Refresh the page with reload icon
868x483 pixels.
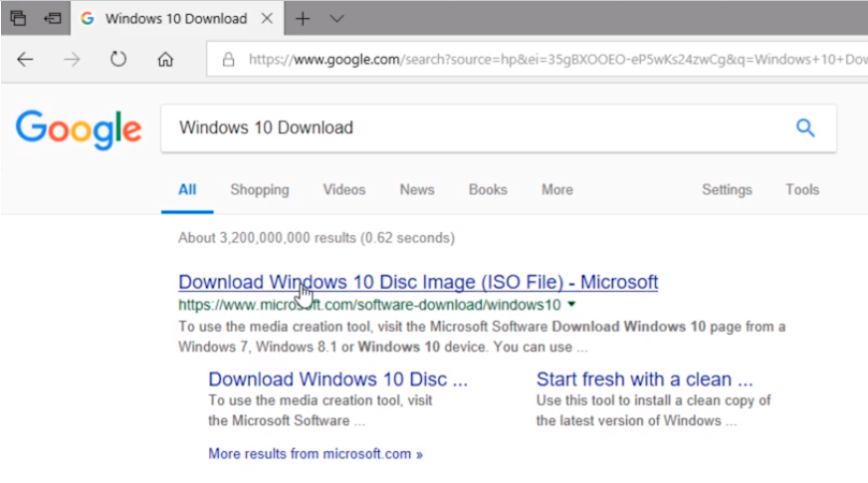tap(118, 59)
